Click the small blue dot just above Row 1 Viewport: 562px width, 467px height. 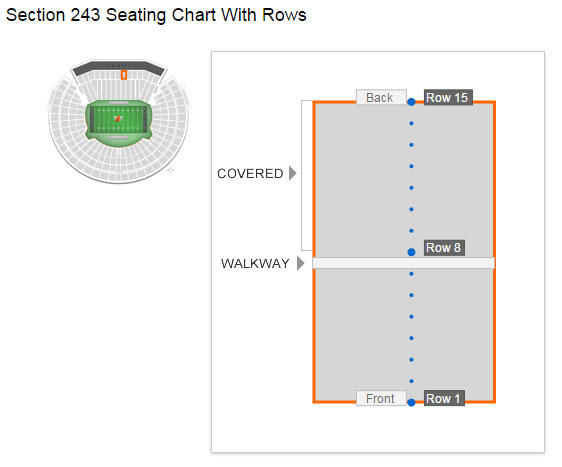(411, 381)
